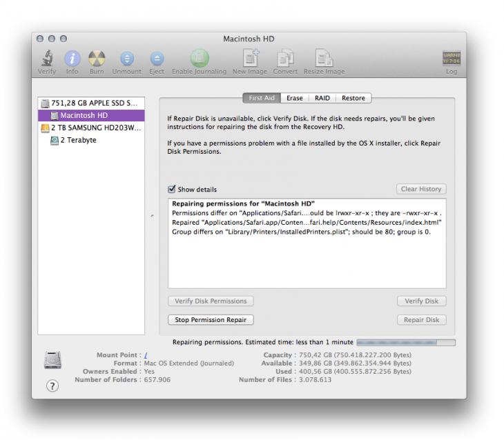504x440 pixels.
Task: Select 2 TB SAMSUNG HD203W in the sidebar
Action: pyautogui.click(x=91, y=128)
